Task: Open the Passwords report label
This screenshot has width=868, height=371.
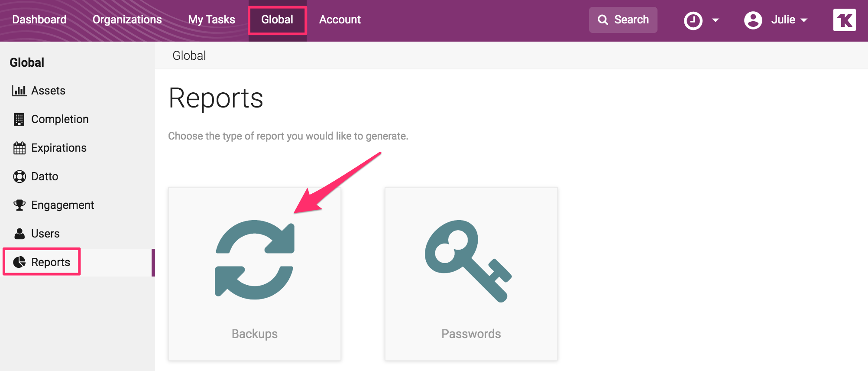Action: (x=471, y=334)
